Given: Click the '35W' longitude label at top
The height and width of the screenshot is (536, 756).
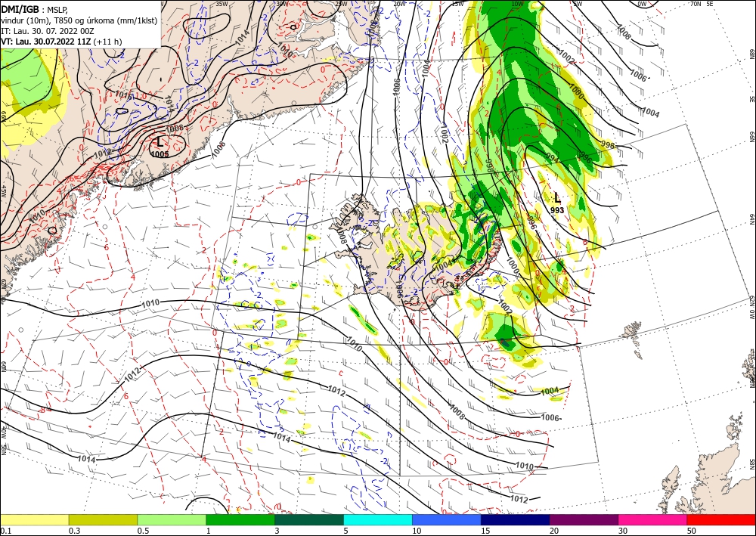Looking at the screenshot, I should point(222,4).
